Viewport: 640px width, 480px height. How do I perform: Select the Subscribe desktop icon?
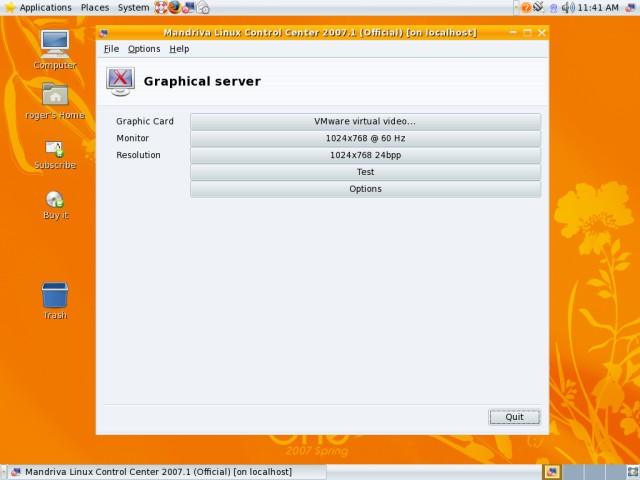54,149
